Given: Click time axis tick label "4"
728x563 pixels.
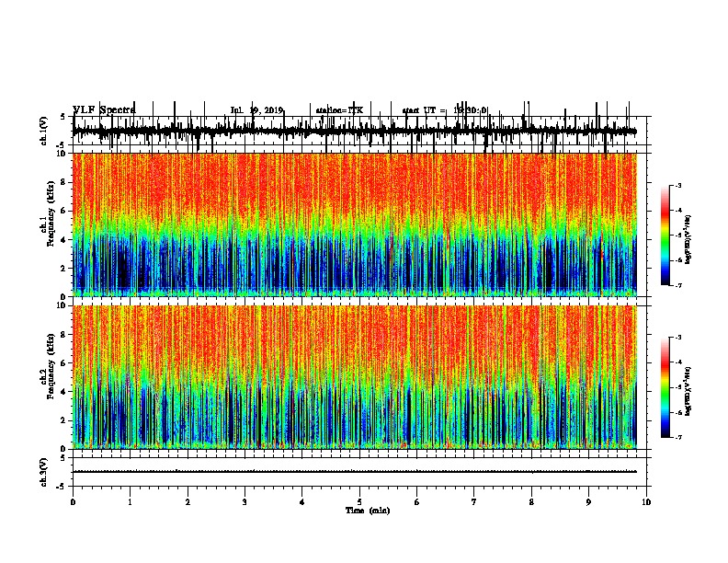Looking at the screenshot, I should pos(302,502).
